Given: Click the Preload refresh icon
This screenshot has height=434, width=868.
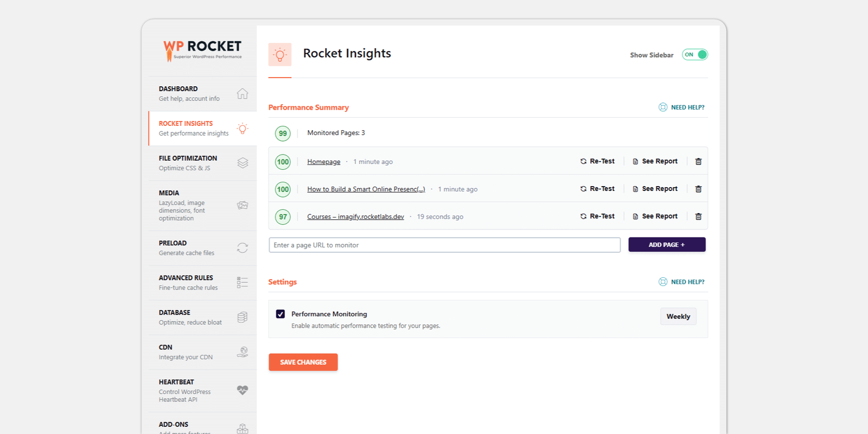Looking at the screenshot, I should click(x=242, y=248).
